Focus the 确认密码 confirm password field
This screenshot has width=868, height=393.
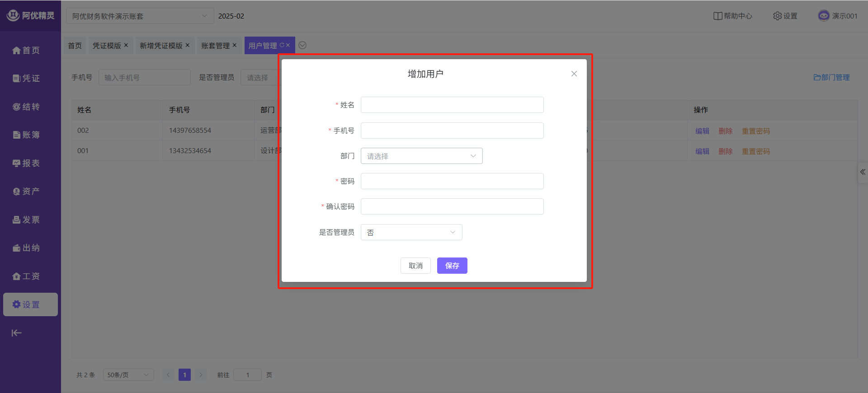[x=452, y=206]
